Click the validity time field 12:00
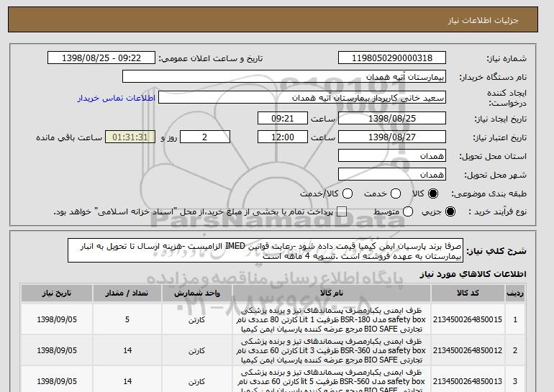This screenshot has width=554, height=392. [x=283, y=137]
